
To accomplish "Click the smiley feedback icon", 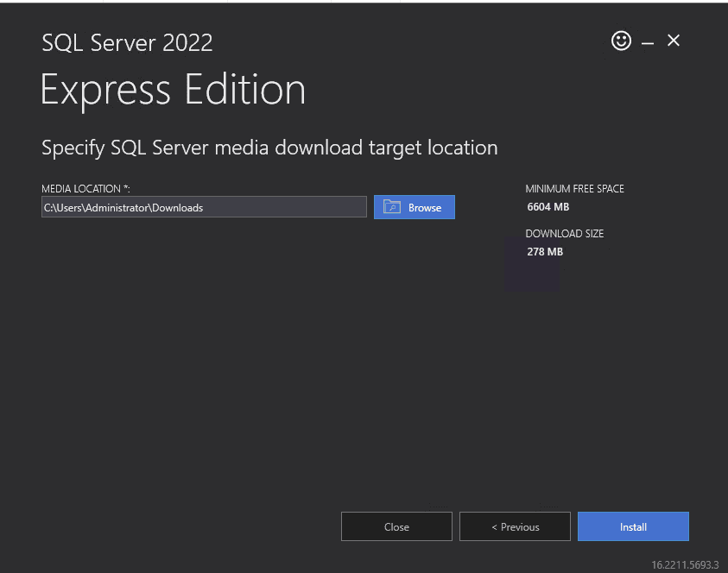I will coord(621,41).
